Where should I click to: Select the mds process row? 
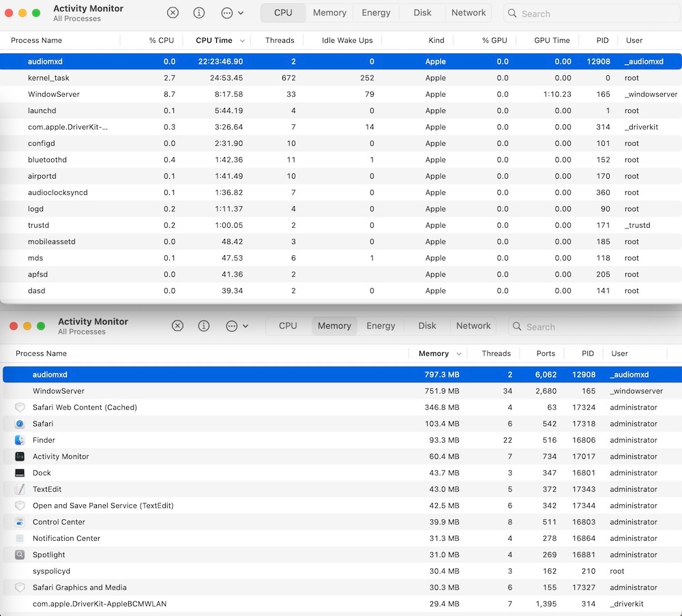(x=341, y=258)
